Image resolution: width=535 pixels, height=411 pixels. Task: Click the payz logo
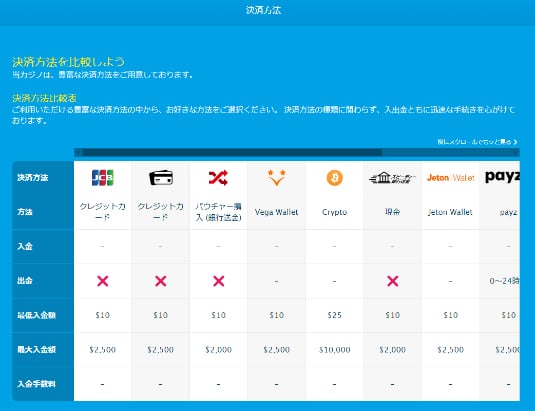pos(502,177)
